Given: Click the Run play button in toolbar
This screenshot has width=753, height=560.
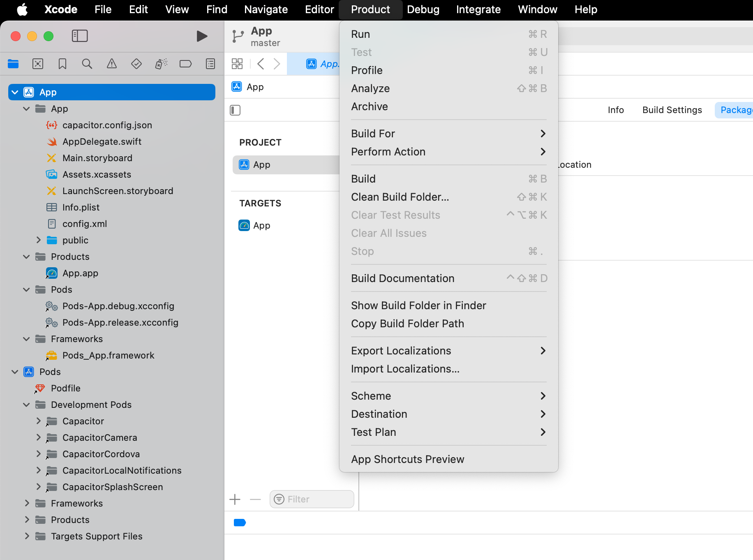Looking at the screenshot, I should pyautogui.click(x=202, y=36).
